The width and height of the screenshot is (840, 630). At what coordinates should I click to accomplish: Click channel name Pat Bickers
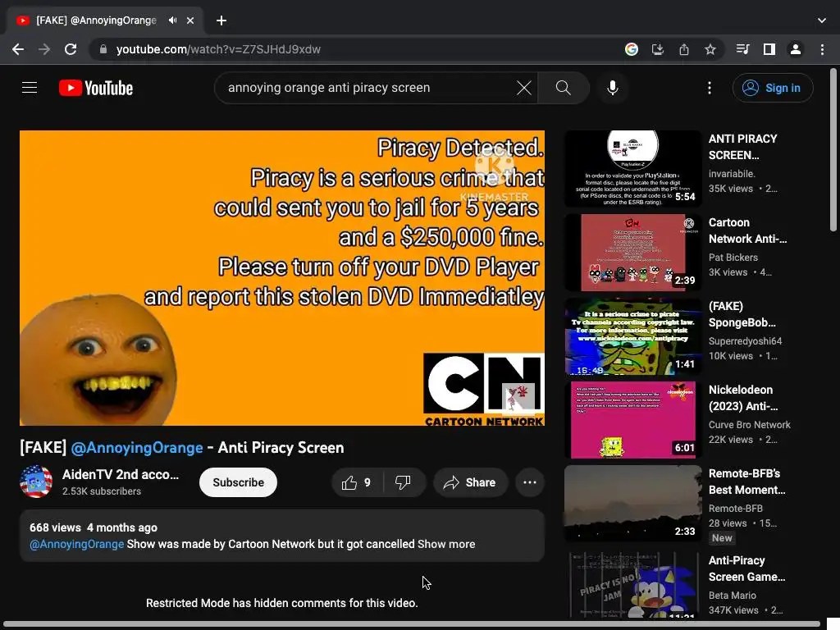click(x=733, y=257)
